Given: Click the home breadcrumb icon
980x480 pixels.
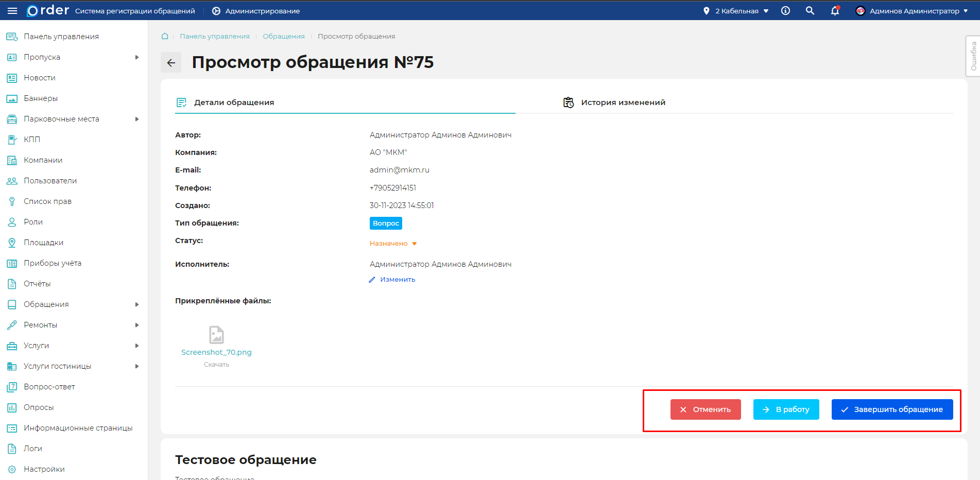Looking at the screenshot, I should coord(165,36).
